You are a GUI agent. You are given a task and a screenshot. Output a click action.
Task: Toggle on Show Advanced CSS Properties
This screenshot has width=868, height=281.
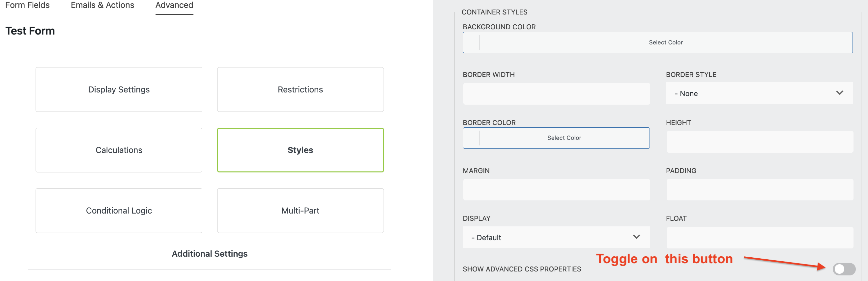[x=844, y=269]
